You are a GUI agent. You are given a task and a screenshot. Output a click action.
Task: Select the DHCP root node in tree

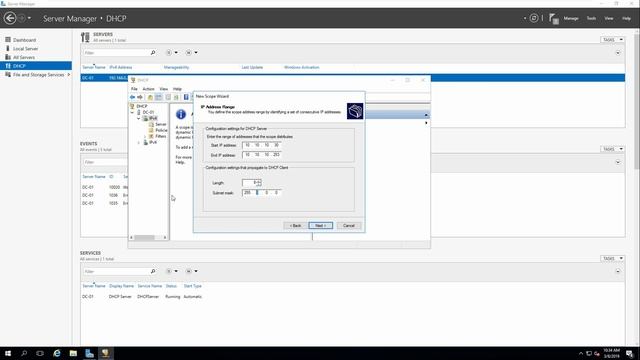(142, 106)
